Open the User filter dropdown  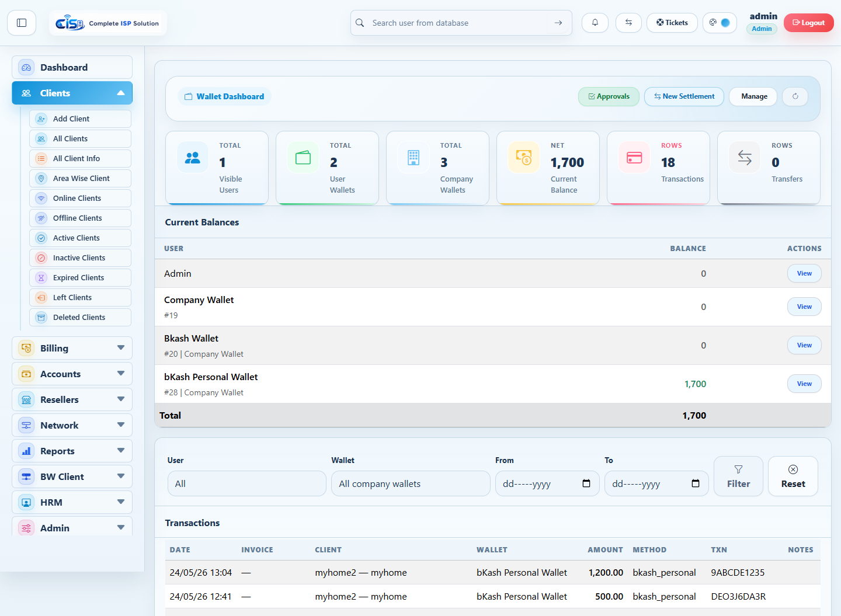click(247, 483)
